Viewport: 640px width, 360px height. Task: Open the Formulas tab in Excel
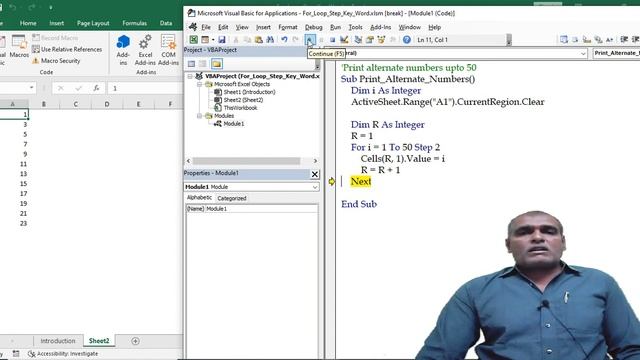[x=134, y=23]
